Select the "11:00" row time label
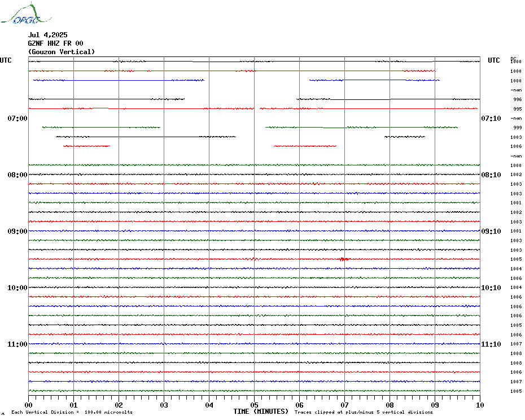This screenshot has width=525, height=420. [17, 344]
